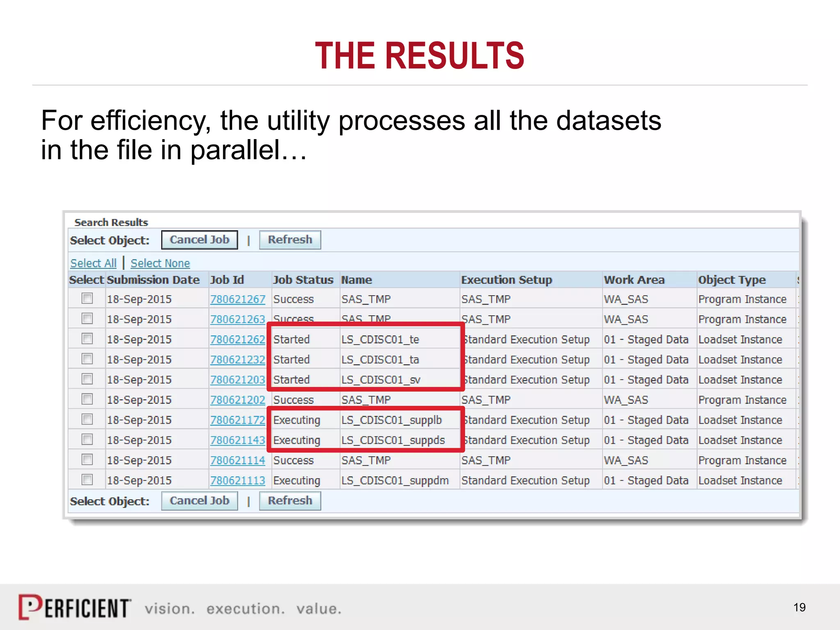Click the top Refresh button
Image resolution: width=840 pixels, height=630 pixels.
coord(290,240)
